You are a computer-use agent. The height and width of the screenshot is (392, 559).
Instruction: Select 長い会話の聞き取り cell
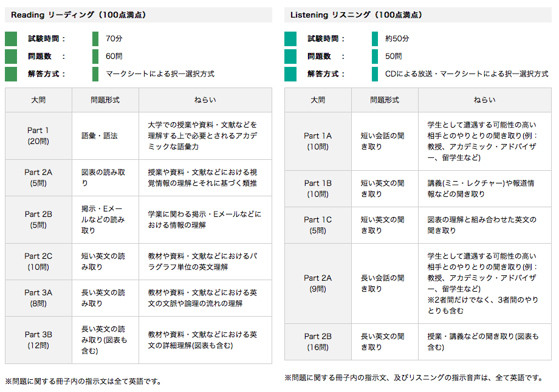point(385,284)
